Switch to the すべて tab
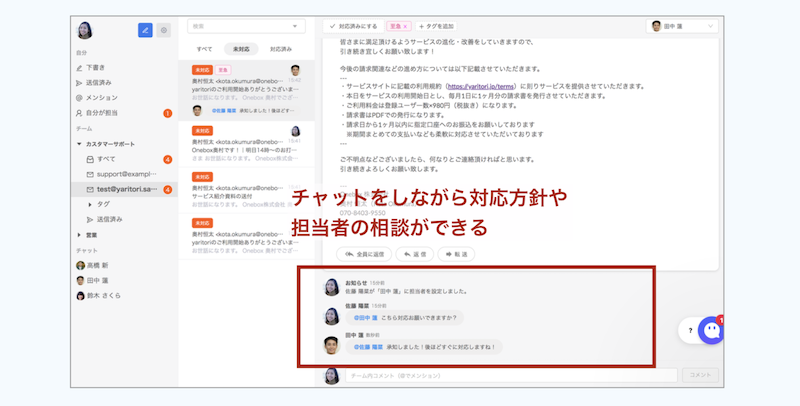This screenshot has width=800, height=406. coord(204,48)
